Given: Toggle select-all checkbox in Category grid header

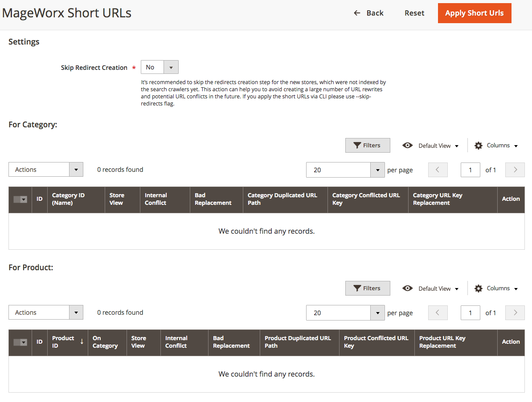Looking at the screenshot, I should pyautogui.click(x=20, y=199).
